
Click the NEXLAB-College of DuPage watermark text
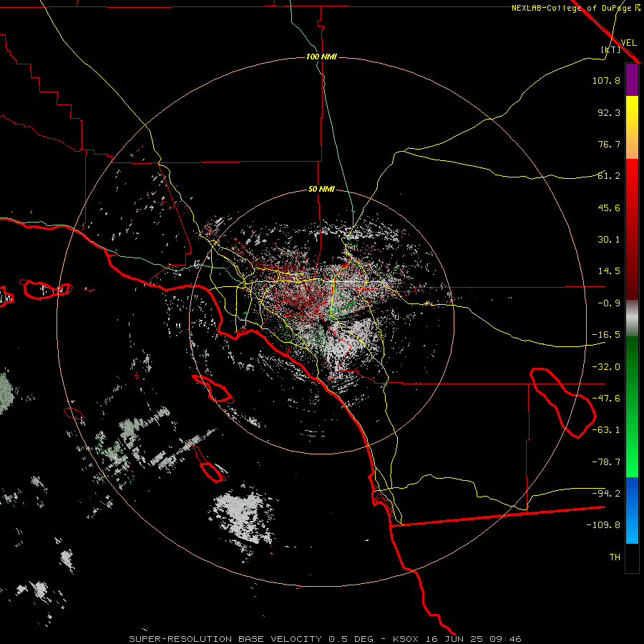pyautogui.click(x=575, y=8)
